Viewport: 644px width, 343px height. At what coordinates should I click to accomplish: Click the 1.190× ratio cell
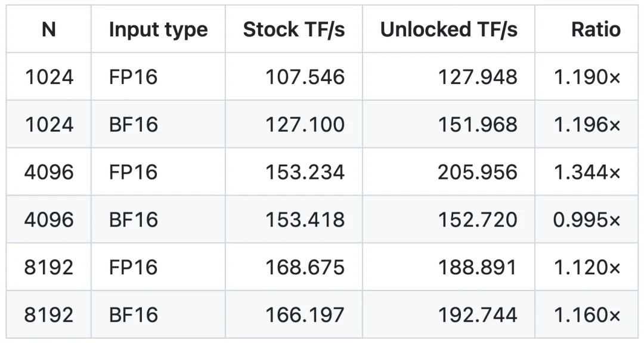pos(587,77)
